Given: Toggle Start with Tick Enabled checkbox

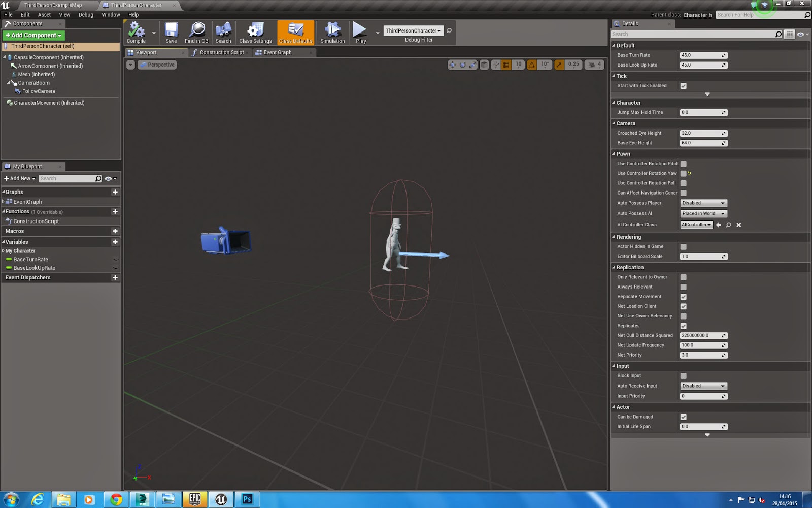Looking at the screenshot, I should pyautogui.click(x=684, y=86).
